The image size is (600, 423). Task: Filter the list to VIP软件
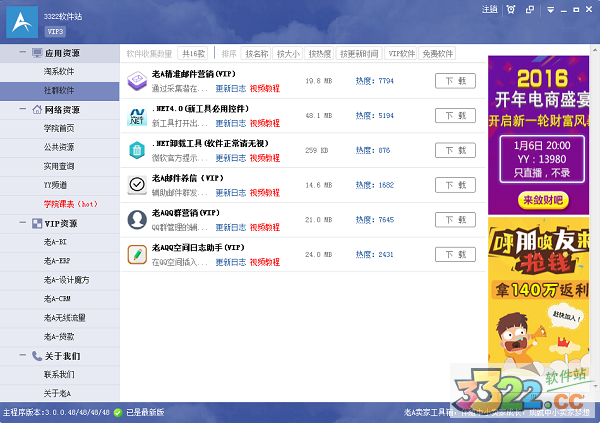tap(401, 54)
